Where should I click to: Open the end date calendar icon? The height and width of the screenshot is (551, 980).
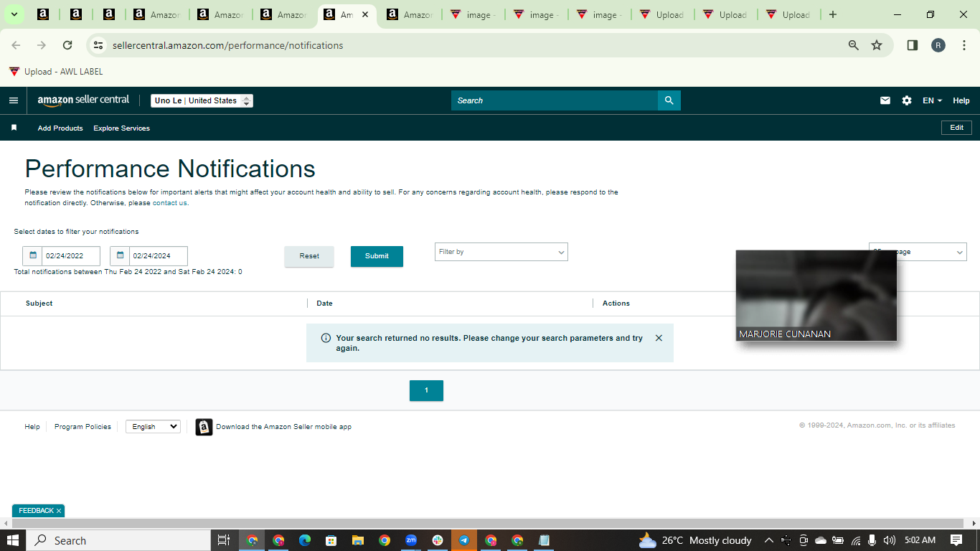click(x=121, y=255)
